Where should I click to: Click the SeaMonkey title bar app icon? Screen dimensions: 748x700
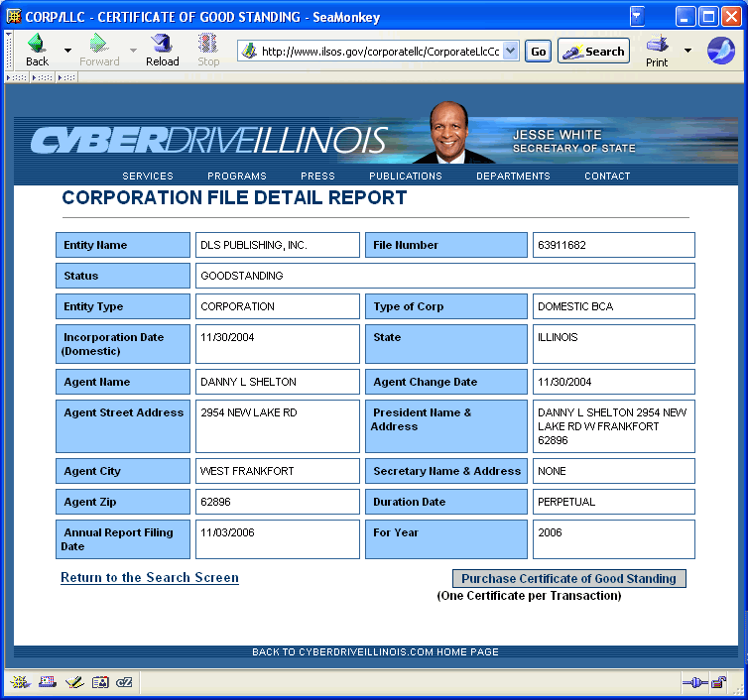pyautogui.click(x=14, y=17)
